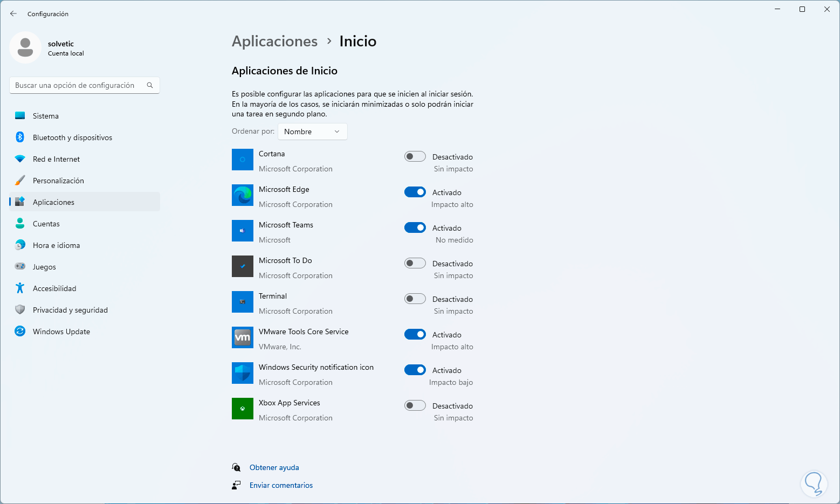Turn off Microsoft Teams startup toggle
The image size is (840, 504).
(x=415, y=227)
